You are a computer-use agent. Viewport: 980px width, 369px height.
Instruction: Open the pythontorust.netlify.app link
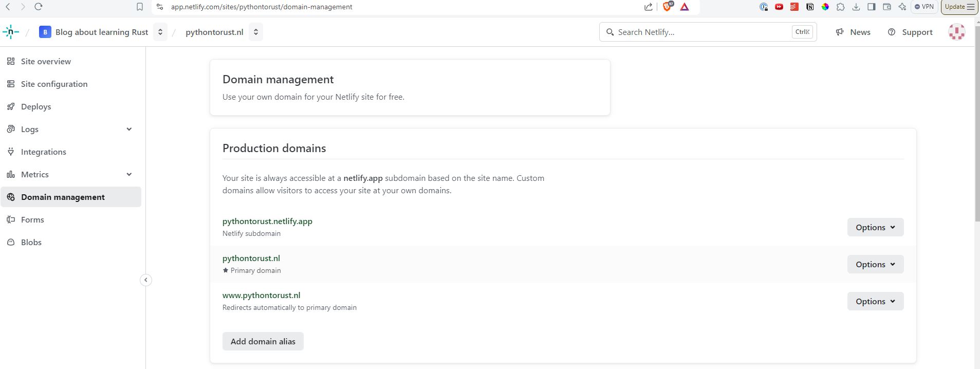click(x=267, y=221)
